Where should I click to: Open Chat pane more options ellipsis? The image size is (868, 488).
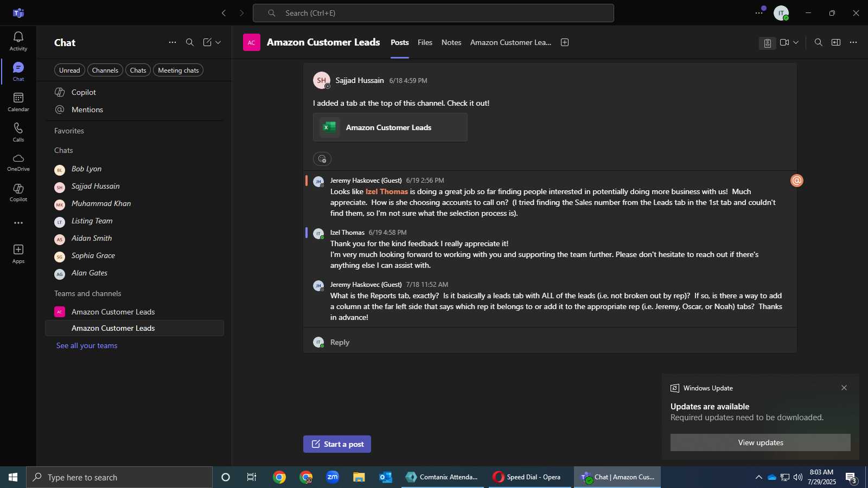tap(173, 42)
